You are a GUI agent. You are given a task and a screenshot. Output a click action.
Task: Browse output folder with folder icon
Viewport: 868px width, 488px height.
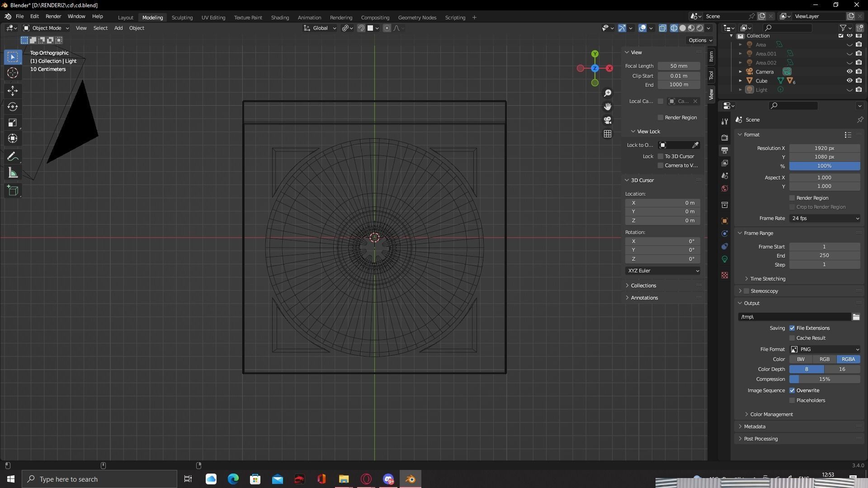click(856, 317)
